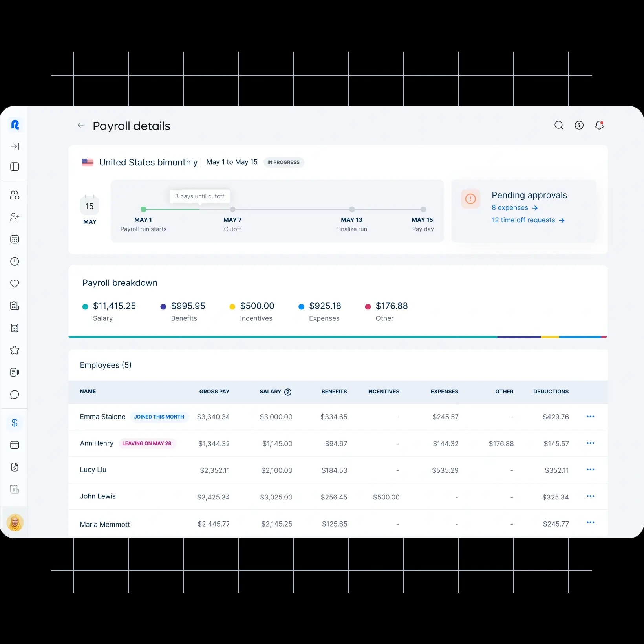Click the 3 days until cutoff tooltip

[x=200, y=196]
